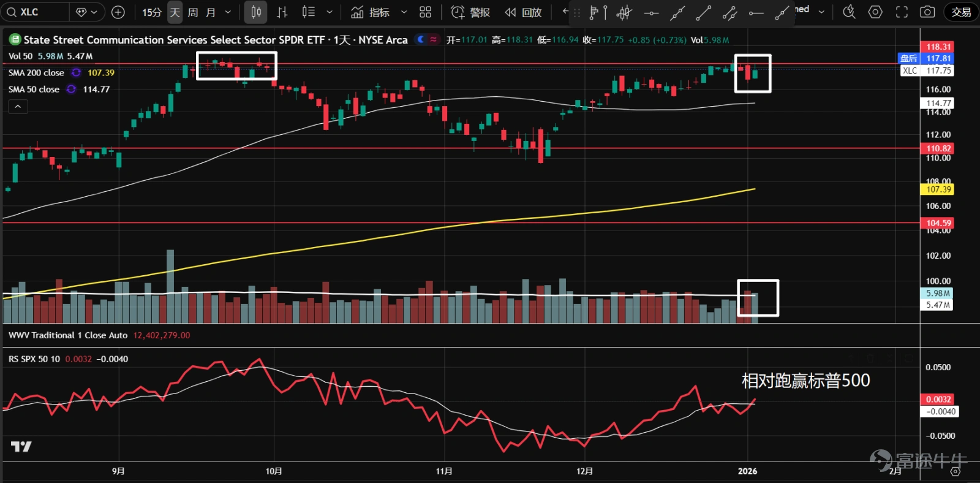Click the red 0.0032 RS value label
Viewport: 980px width, 483px height.
937,399
